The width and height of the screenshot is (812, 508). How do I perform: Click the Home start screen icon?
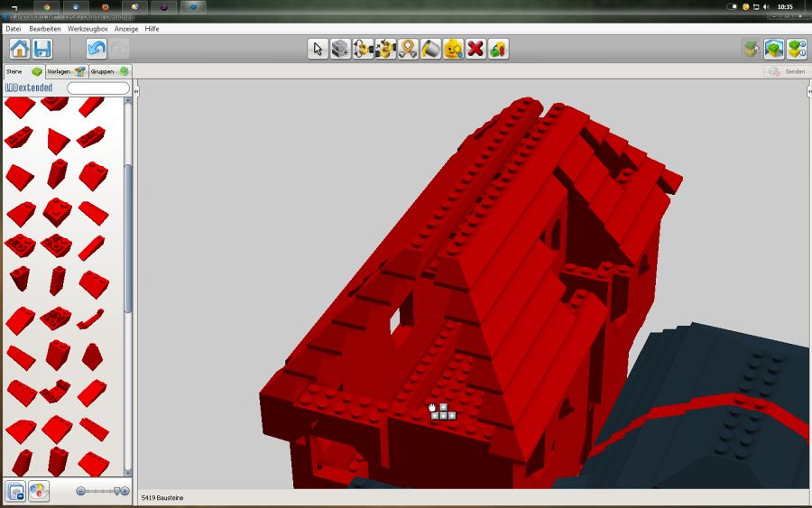tap(20, 49)
